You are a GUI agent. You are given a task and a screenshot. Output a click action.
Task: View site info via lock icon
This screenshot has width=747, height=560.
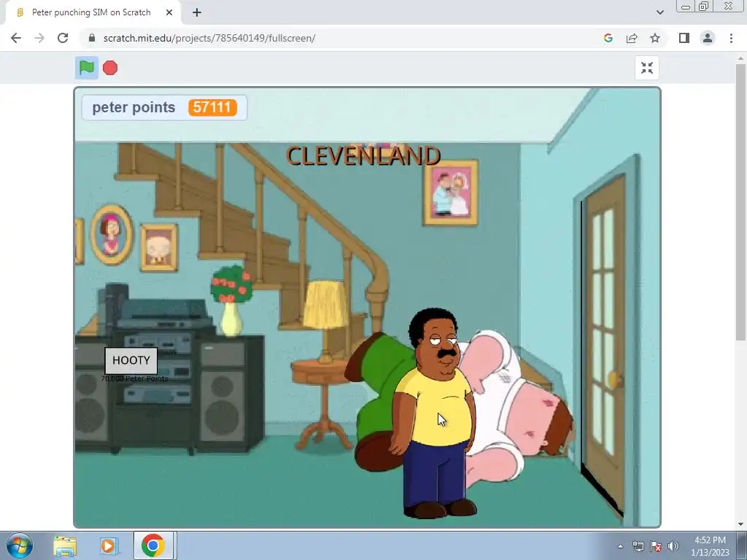pyautogui.click(x=92, y=38)
